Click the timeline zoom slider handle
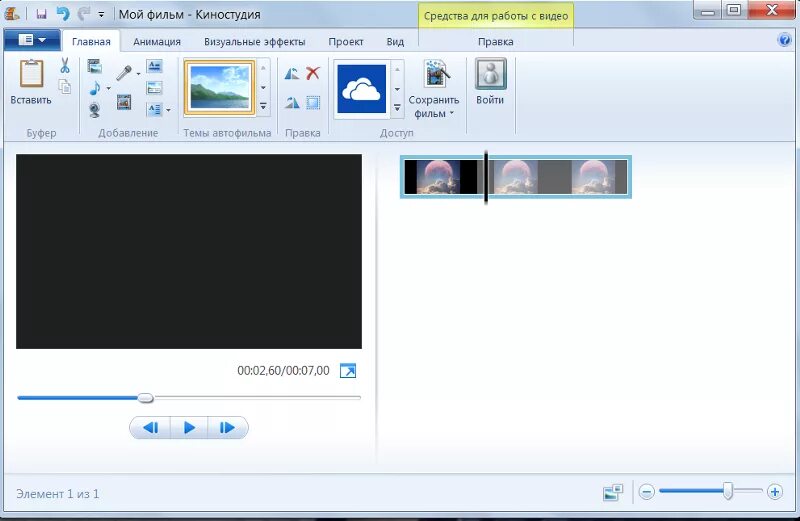 click(728, 491)
